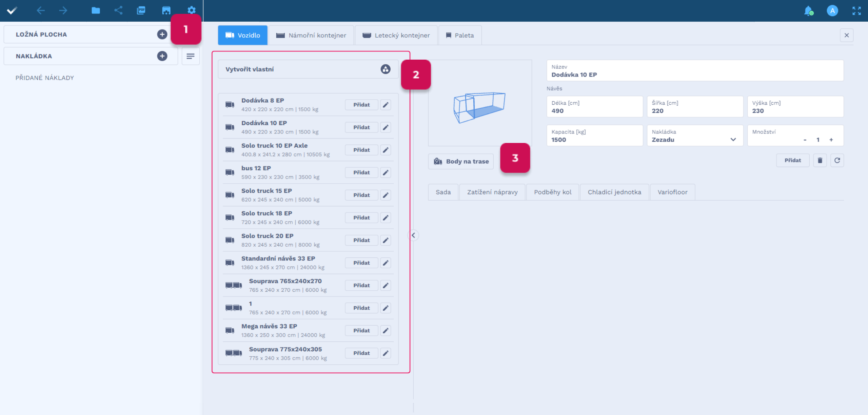The height and width of the screenshot is (415, 868).
Task: Click the PDF export icon in top toolbar
Action: click(x=141, y=10)
